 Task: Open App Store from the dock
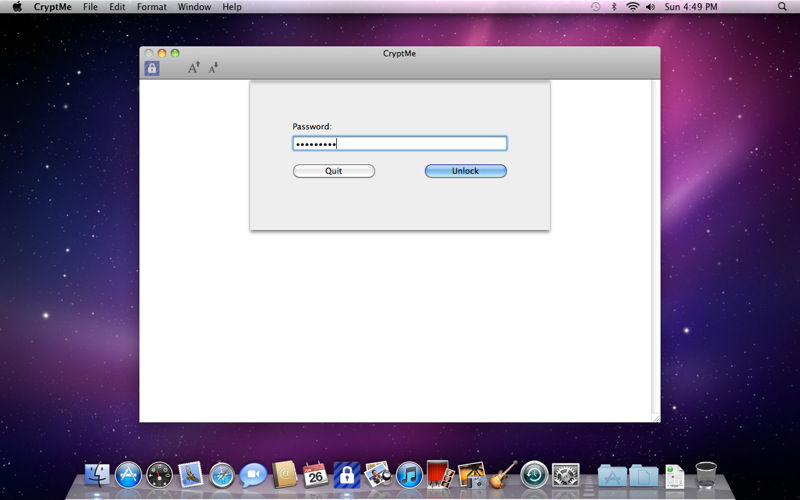coord(128,476)
